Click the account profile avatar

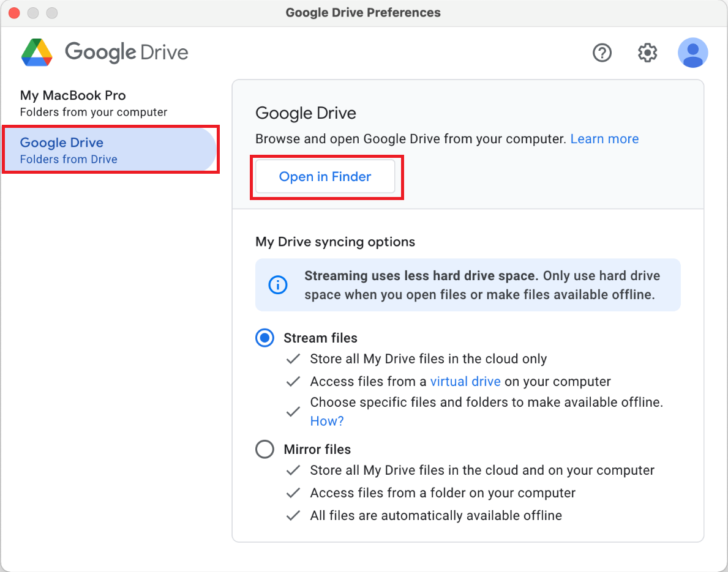click(x=692, y=53)
